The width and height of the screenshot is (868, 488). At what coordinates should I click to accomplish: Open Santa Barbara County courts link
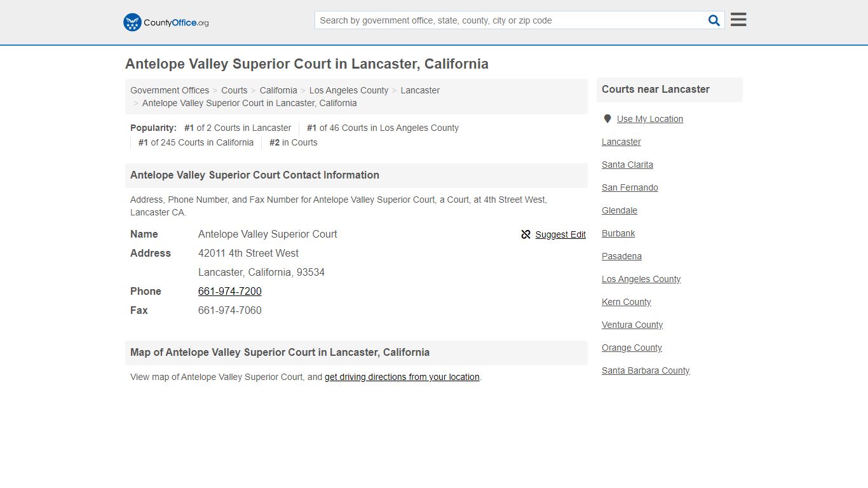tap(646, 370)
